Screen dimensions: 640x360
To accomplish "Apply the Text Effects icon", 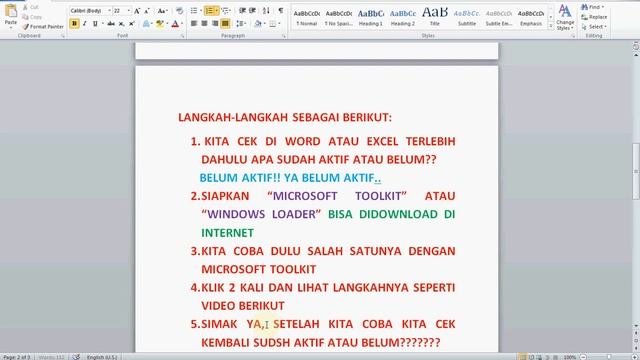I will point(146,24).
